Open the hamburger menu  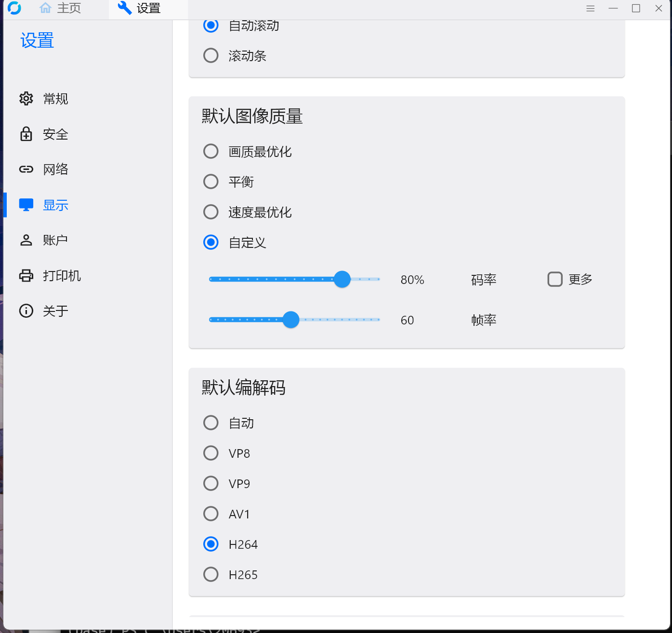point(590,8)
